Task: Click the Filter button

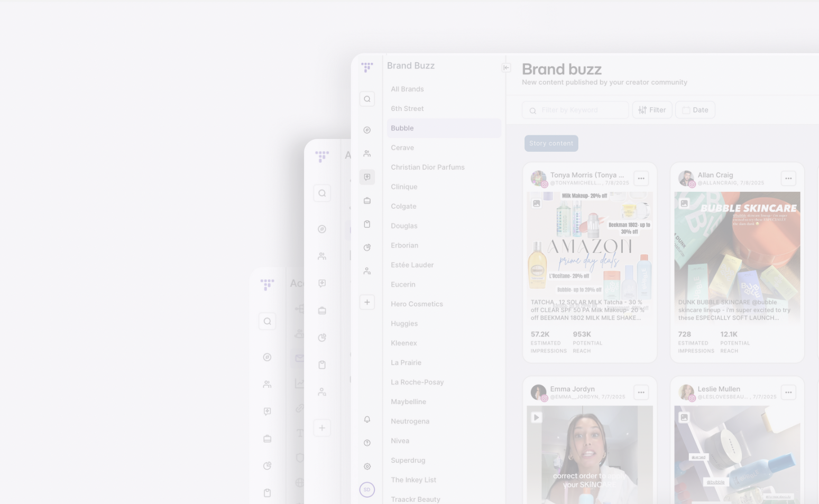Action: pos(652,110)
